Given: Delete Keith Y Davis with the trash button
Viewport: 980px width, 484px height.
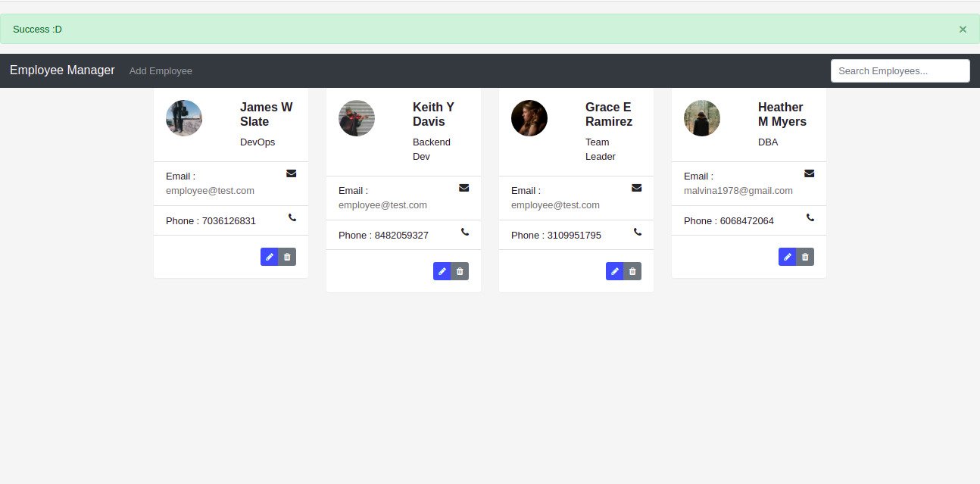Looking at the screenshot, I should (x=460, y=271).
